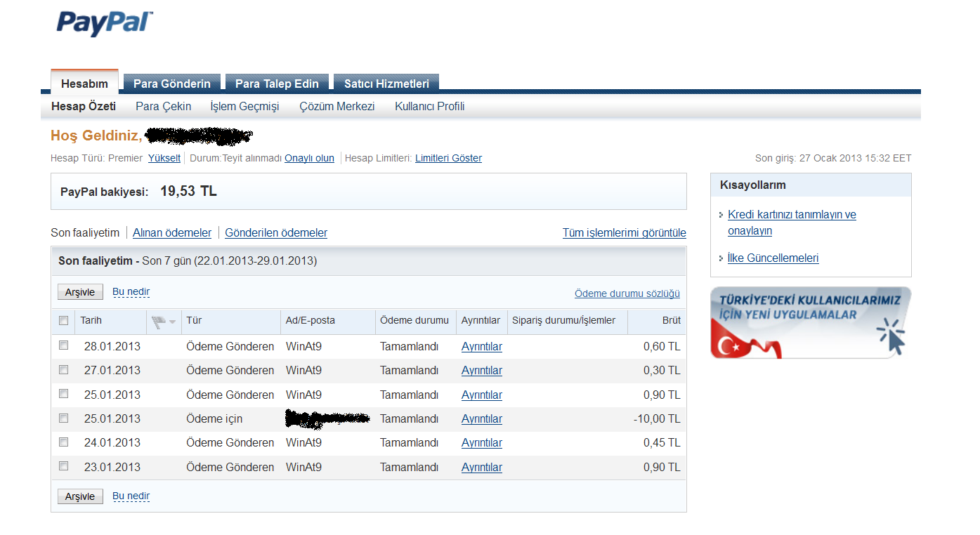
Task: Toggle the select-all checkbox in table header
Action: 64,320
